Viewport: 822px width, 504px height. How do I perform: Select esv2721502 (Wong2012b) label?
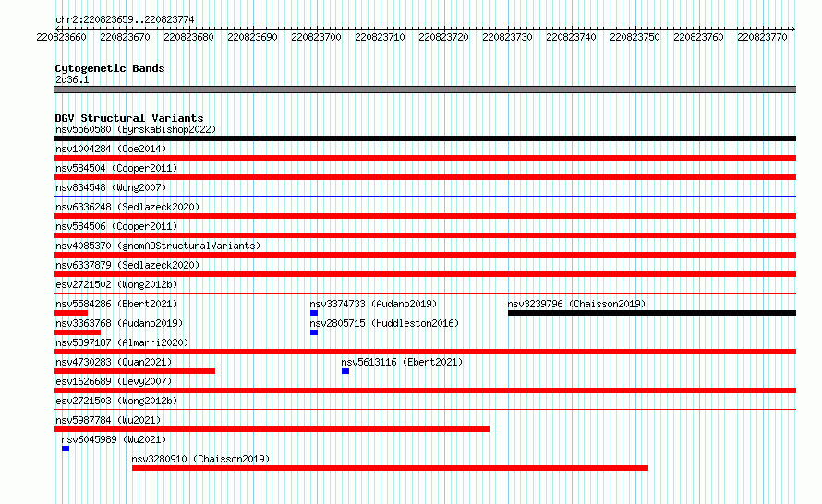point(116,284)
